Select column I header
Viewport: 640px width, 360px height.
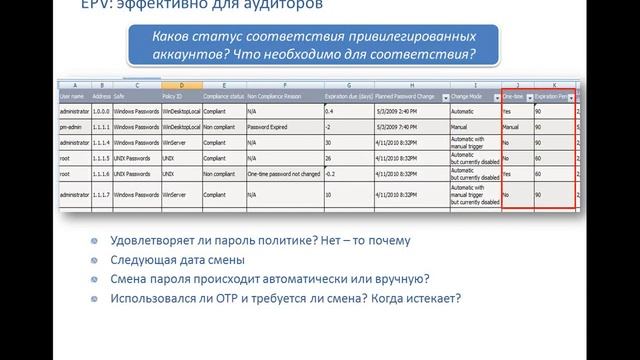pos(476,85)
